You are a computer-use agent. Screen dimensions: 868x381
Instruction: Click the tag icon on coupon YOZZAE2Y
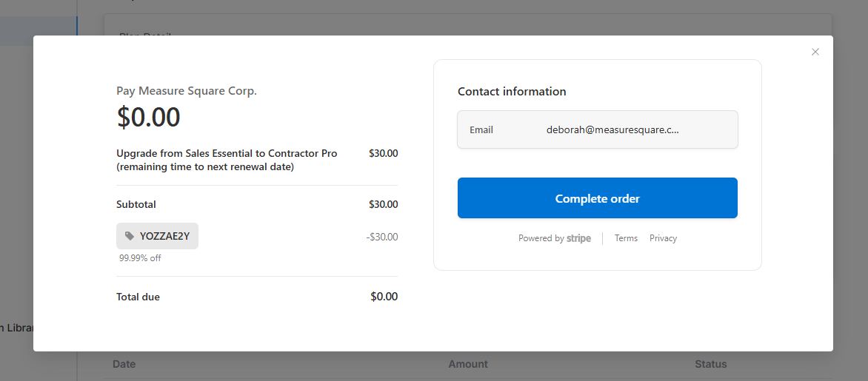pos(130,236)
